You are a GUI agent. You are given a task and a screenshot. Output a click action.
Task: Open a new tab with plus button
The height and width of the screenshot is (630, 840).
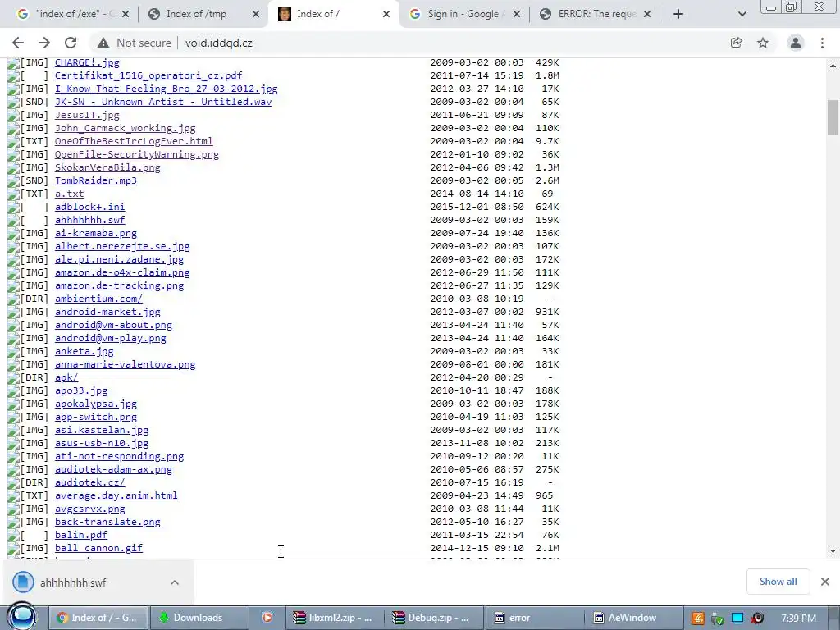pos(678,14)
